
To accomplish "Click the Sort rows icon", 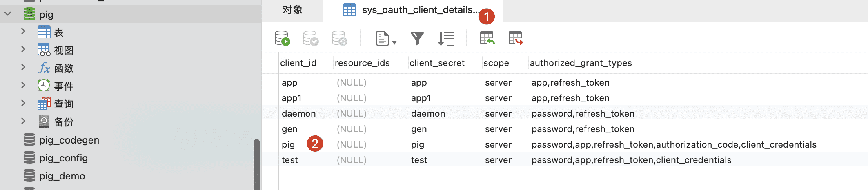I will [446, 38].
